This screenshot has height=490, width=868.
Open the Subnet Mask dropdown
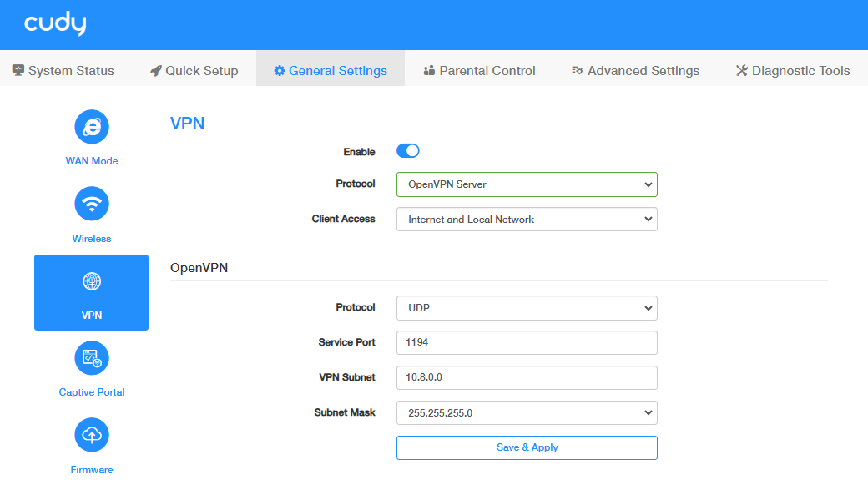[527, 413]
